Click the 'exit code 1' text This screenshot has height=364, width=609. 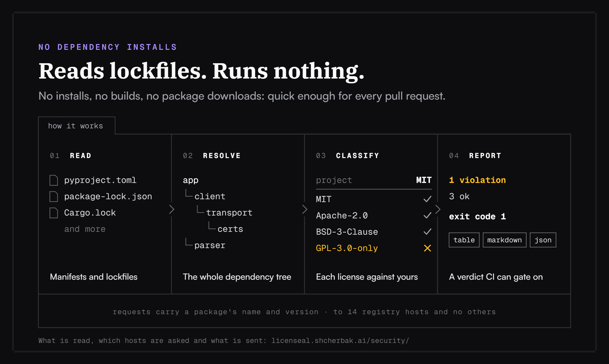pyautogui.click(x=477, y=216)
